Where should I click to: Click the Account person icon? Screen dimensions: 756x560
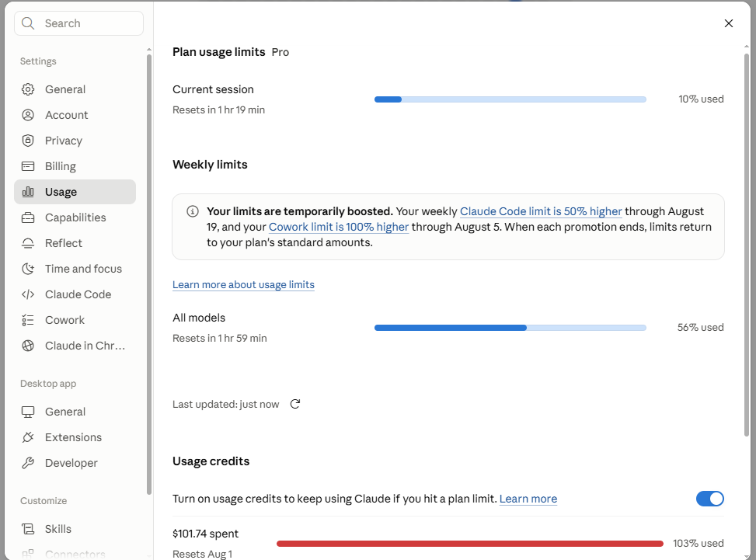[x=28, y=115]
